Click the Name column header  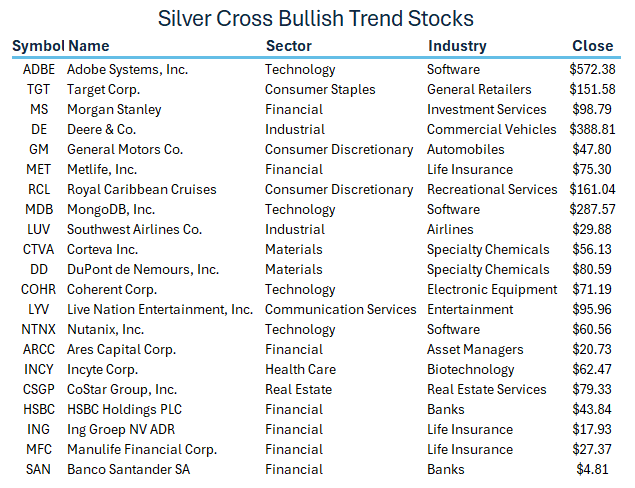(89, 46)
